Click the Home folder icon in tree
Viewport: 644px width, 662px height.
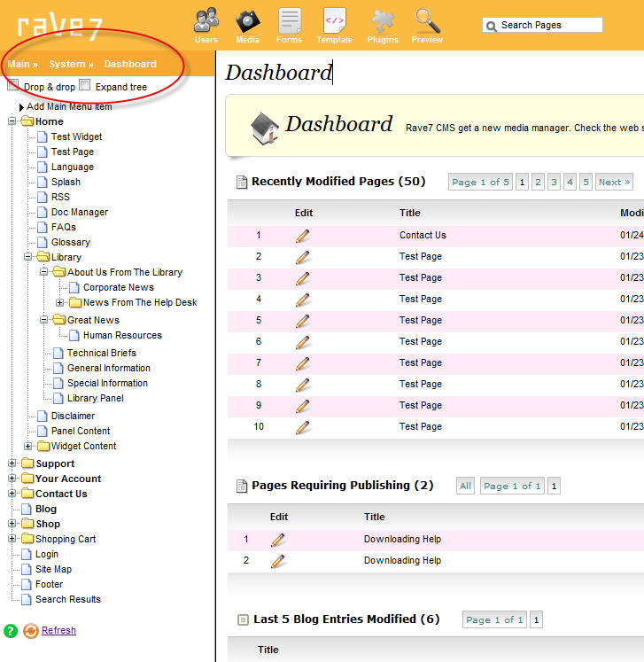(x=27, y=121)
